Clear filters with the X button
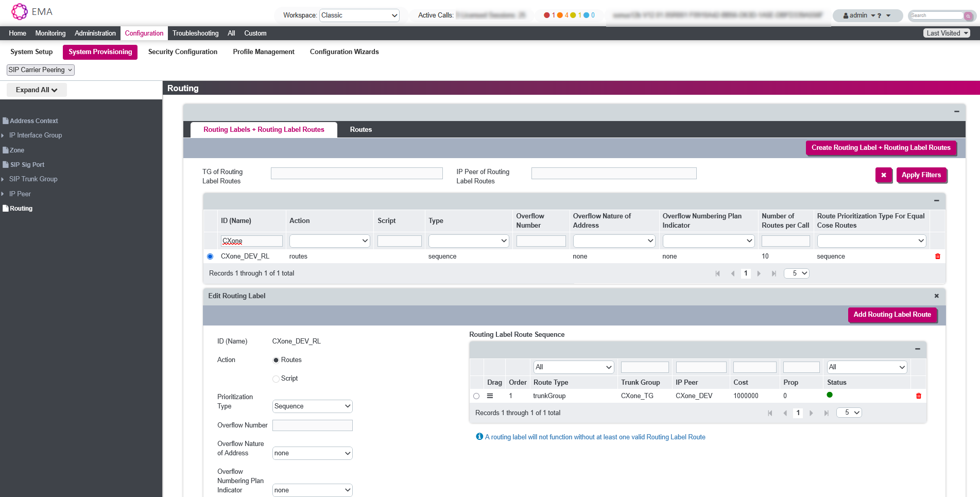980x497 pixels. click(x=883, y=175)
